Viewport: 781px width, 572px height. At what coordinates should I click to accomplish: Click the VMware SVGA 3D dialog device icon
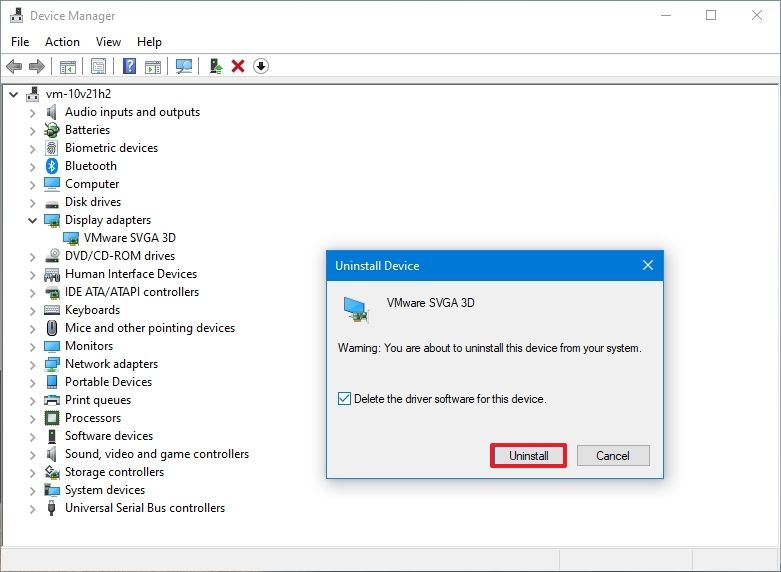(356, 309)
